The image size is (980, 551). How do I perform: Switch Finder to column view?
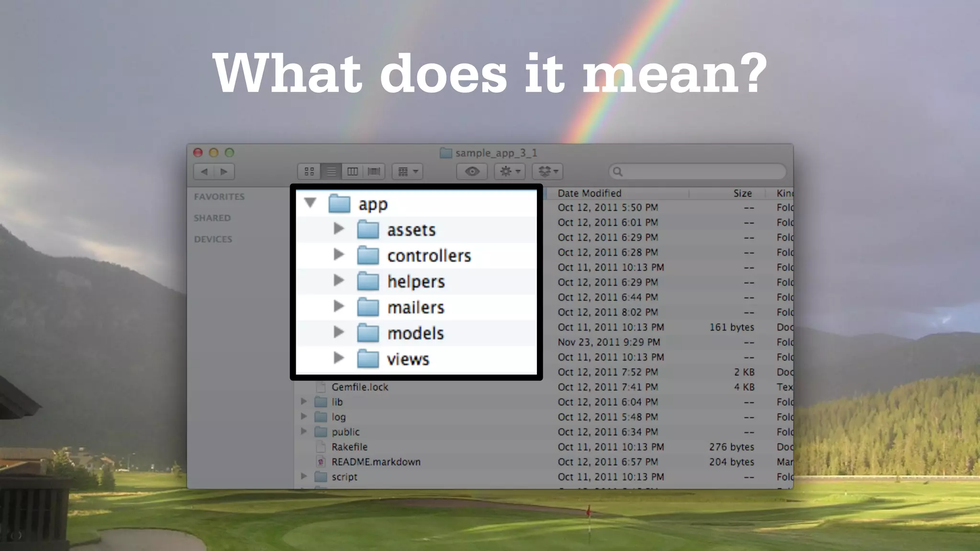[x=353, y=171]
